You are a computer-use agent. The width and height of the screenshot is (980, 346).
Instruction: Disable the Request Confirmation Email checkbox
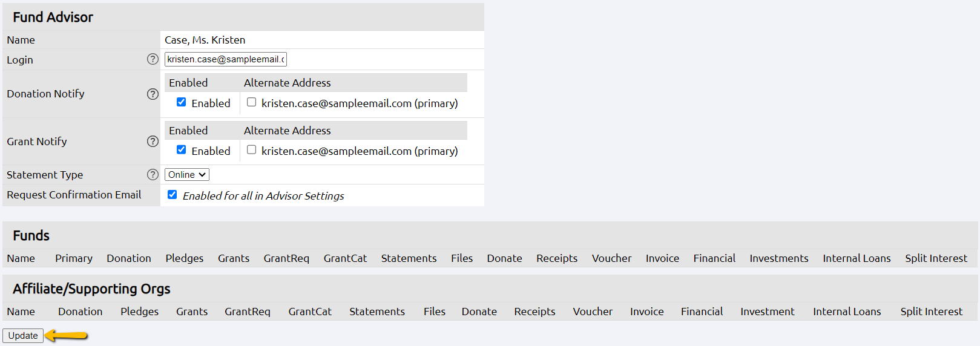click(x=173, y=195)
